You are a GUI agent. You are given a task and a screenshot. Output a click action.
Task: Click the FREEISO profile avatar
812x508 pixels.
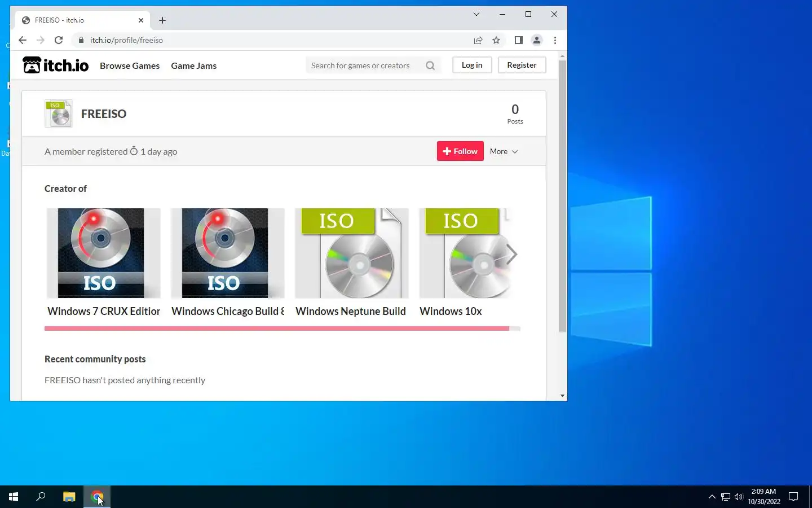[59, 113]
